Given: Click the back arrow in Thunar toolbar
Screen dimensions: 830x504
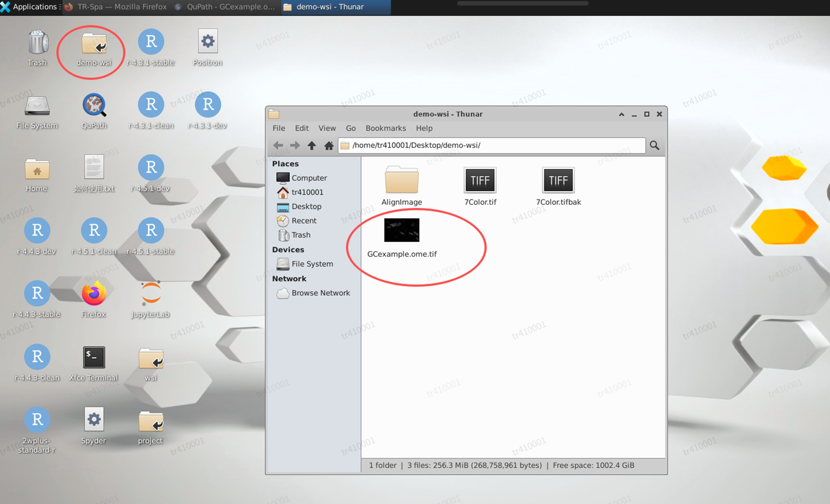Looking at the screenshot, I should [x=278, y=145].
